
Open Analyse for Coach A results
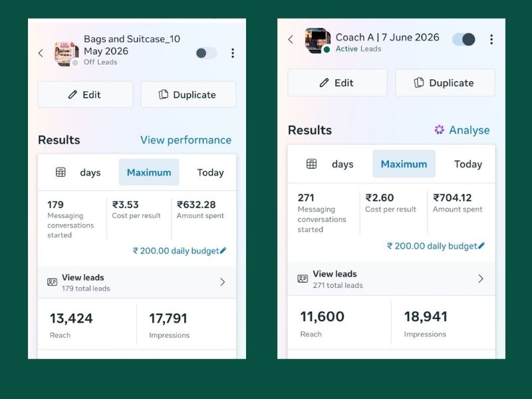click(462, 130)
